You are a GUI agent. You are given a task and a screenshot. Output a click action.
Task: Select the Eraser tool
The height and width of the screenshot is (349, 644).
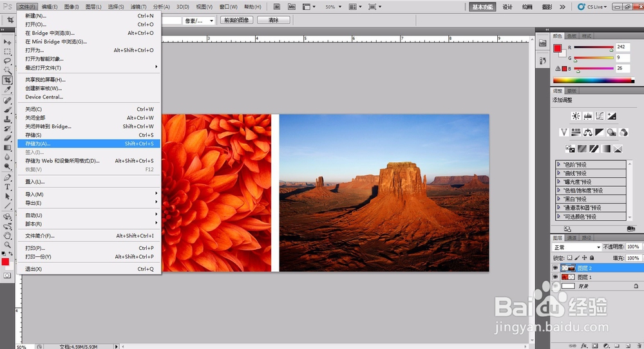(x=7, y=138)
